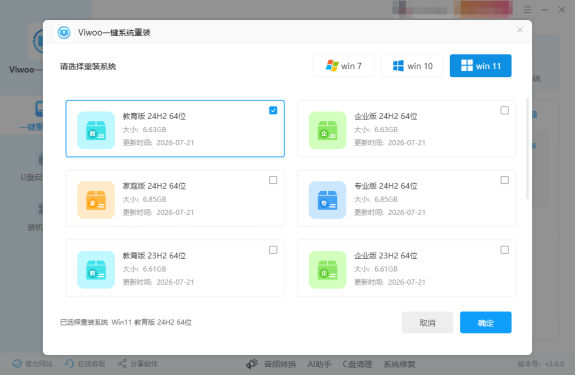The height and width of the screenshot is (376, 576).
Task: Open 系统修复 in main window footer
Action: point(399,364)
